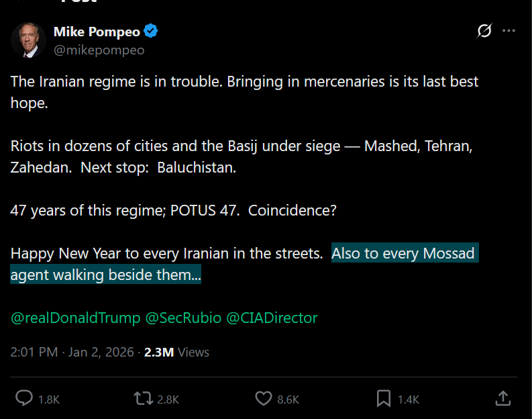532x419 pixels.
Task: Open the Grok icon on the post
Action: [484, 31]
